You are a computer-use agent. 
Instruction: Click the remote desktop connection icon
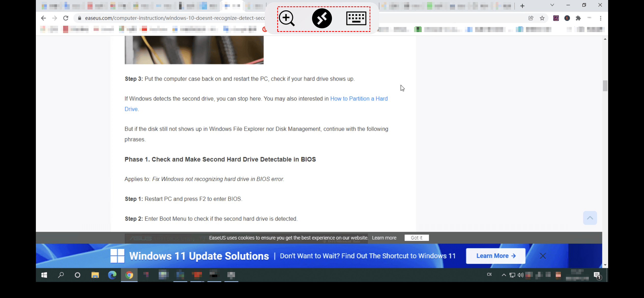tap(322, 18)
